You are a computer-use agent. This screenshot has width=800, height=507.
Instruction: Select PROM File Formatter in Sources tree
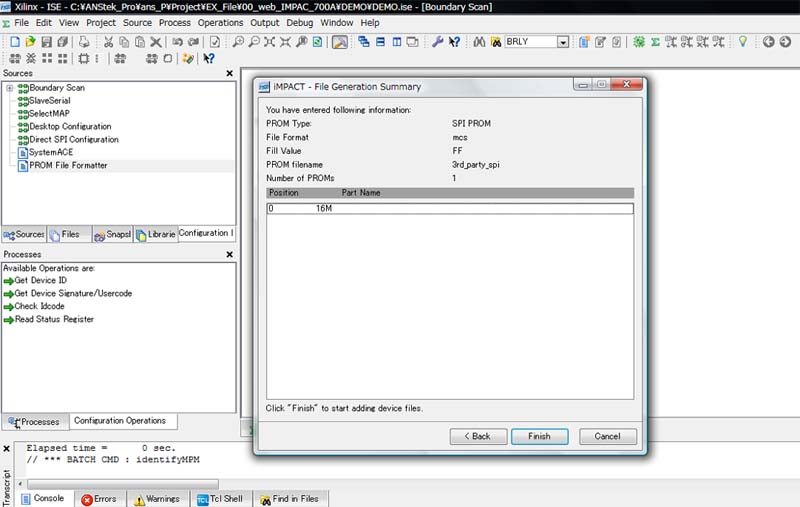pyautogui.click(x=68, y=166)
